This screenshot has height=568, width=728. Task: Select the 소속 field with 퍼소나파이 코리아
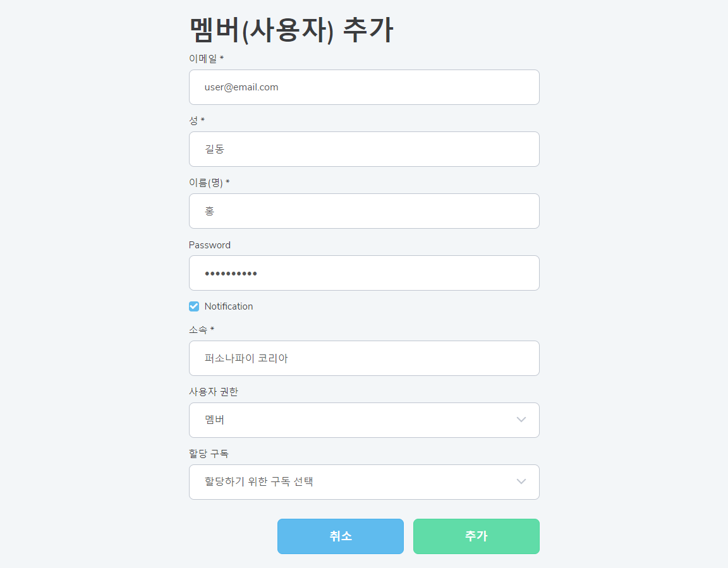coord(364,358)
